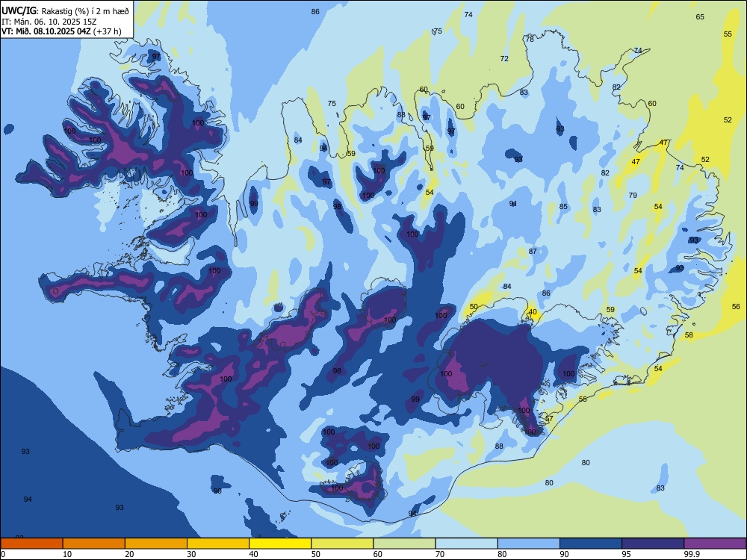Click the map humidity value '72' in the north
Viewport: 747px width, 560px height.
pyautogui.click(x=504, y=58)
